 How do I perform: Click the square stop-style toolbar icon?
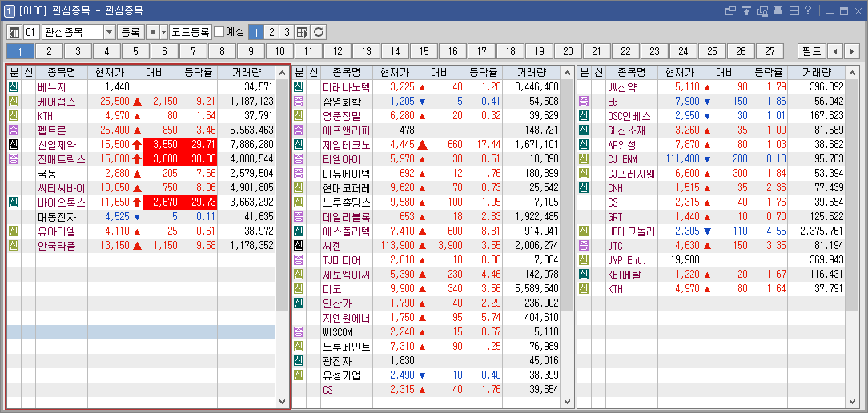point(153,32)
